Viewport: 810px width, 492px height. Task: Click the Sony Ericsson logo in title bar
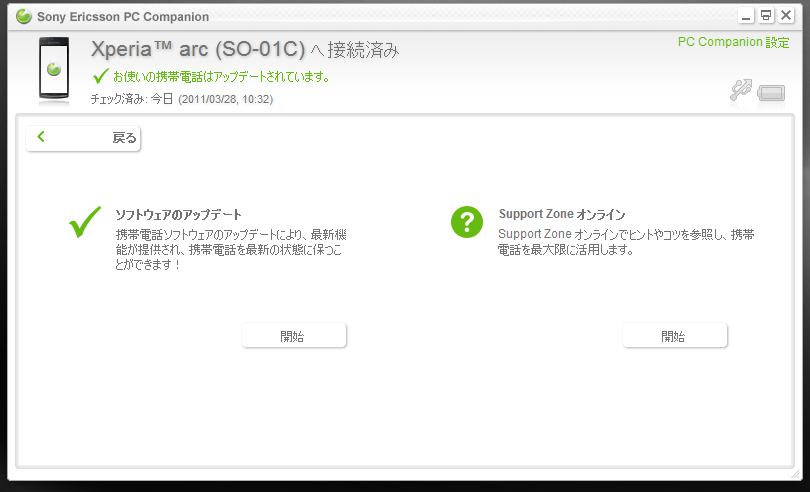point(24,17)
